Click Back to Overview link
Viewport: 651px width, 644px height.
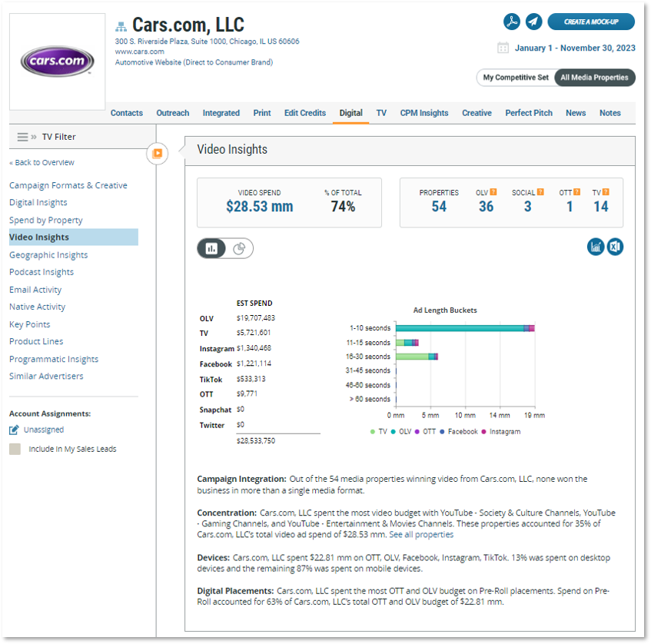click(x=42, y=162)
